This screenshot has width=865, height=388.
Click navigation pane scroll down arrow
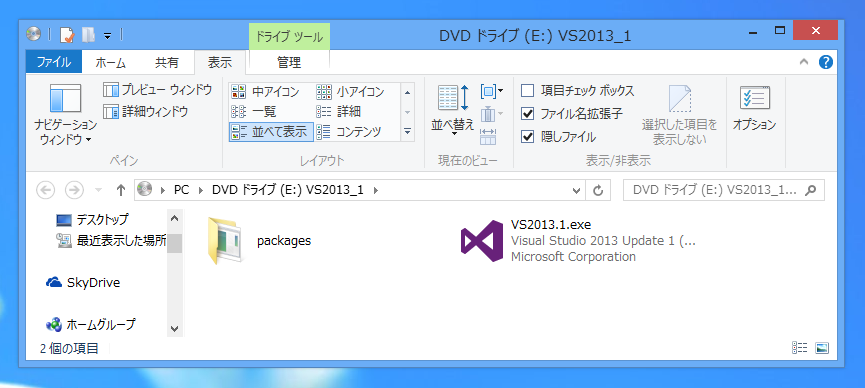175,328
